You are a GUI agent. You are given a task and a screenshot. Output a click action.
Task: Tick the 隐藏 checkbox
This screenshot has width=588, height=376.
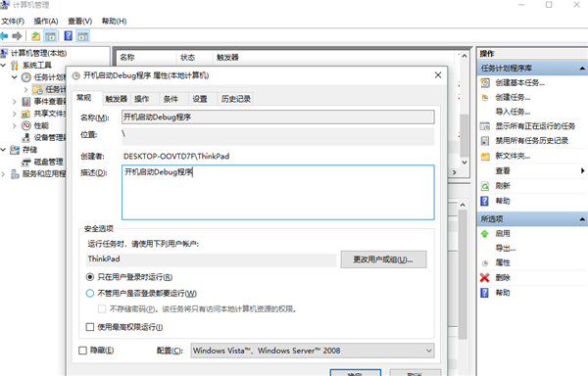[82, 351]
